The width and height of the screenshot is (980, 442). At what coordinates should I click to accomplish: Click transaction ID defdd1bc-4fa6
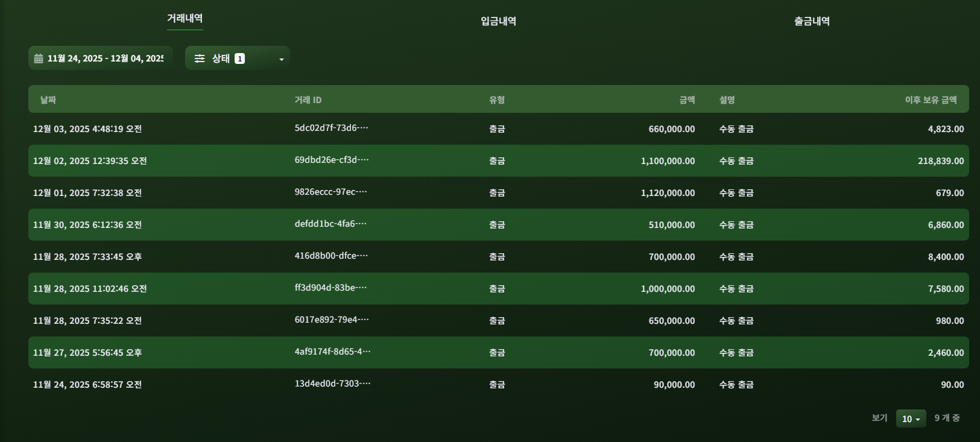(x=330, y=224)
